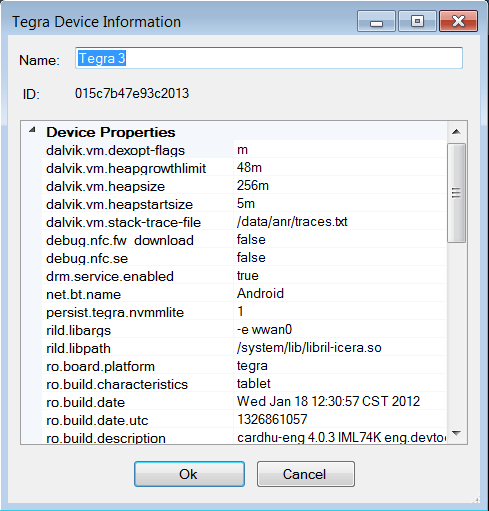Select the rild.libpath row
The height and width of the screenshot is (511, 489).
(x=244, y=348)
